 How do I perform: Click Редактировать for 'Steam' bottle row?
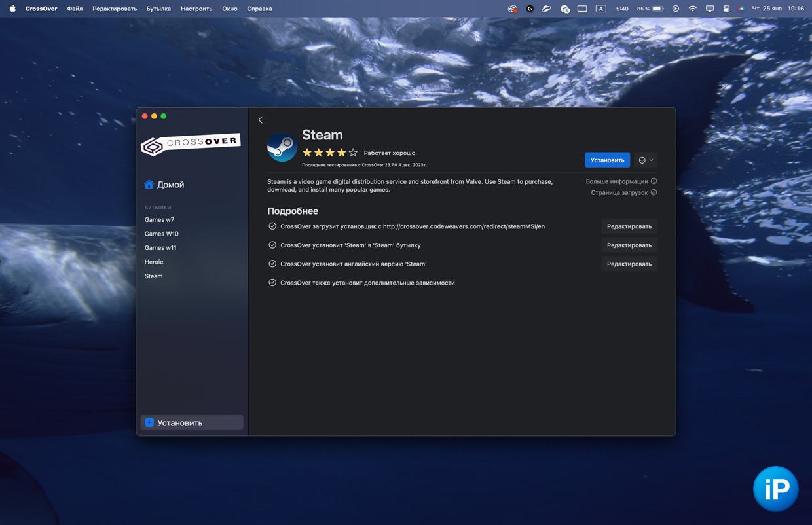[629, 245]
